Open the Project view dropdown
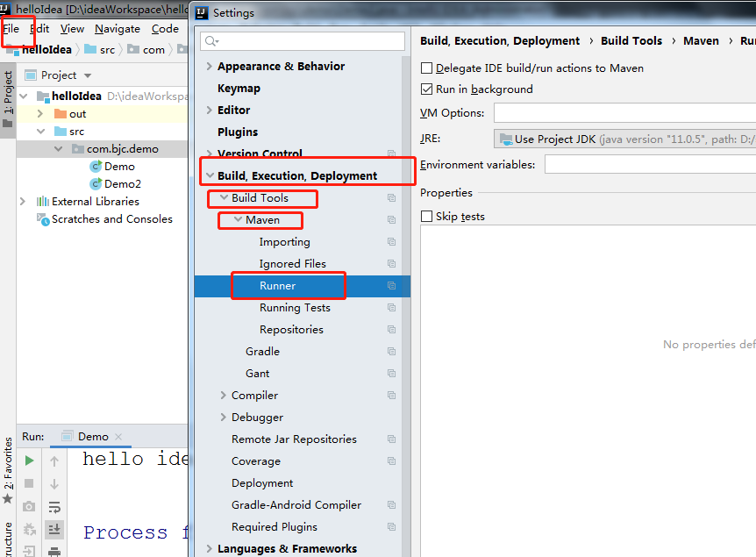The width and height of the screenshot is (756, 557). point(88,75)
